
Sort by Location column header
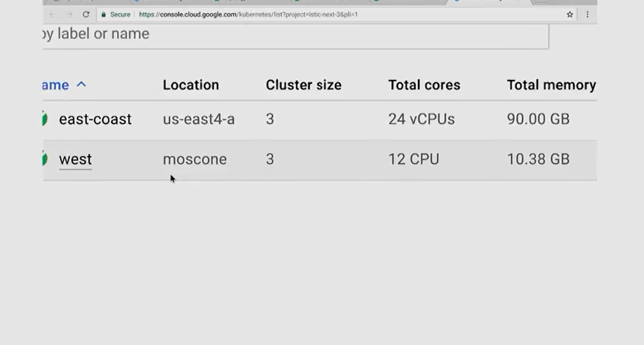(190, 85)
